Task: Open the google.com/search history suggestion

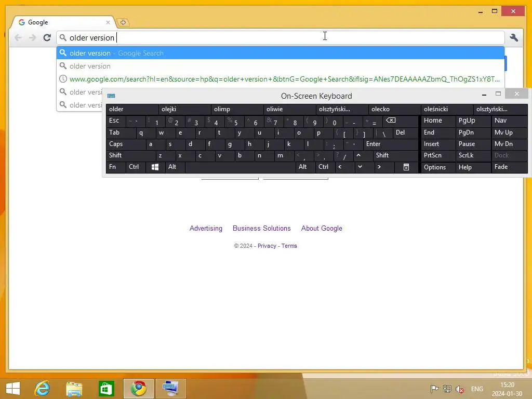Action: [280, 79]
